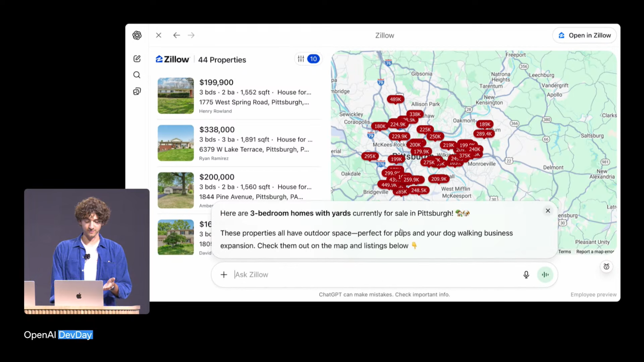This screenshot has width=644, height=362.
Task: Go forward with the right arrow
Action: coord(191,35)
